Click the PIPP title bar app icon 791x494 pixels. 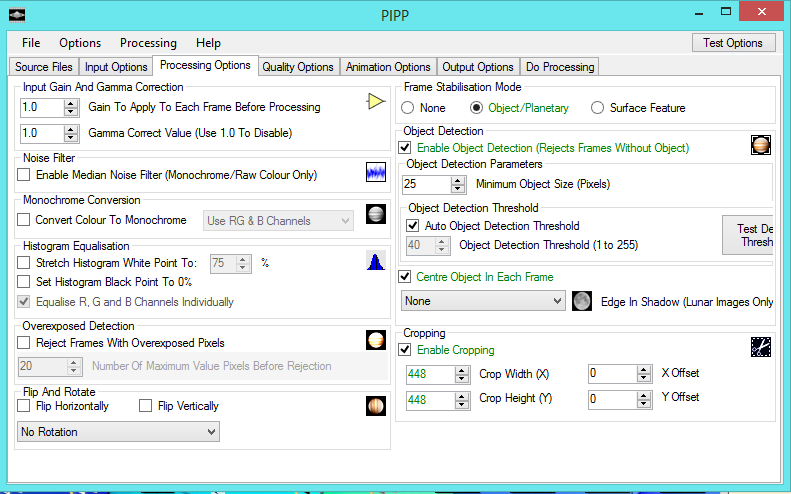[17, 15]
